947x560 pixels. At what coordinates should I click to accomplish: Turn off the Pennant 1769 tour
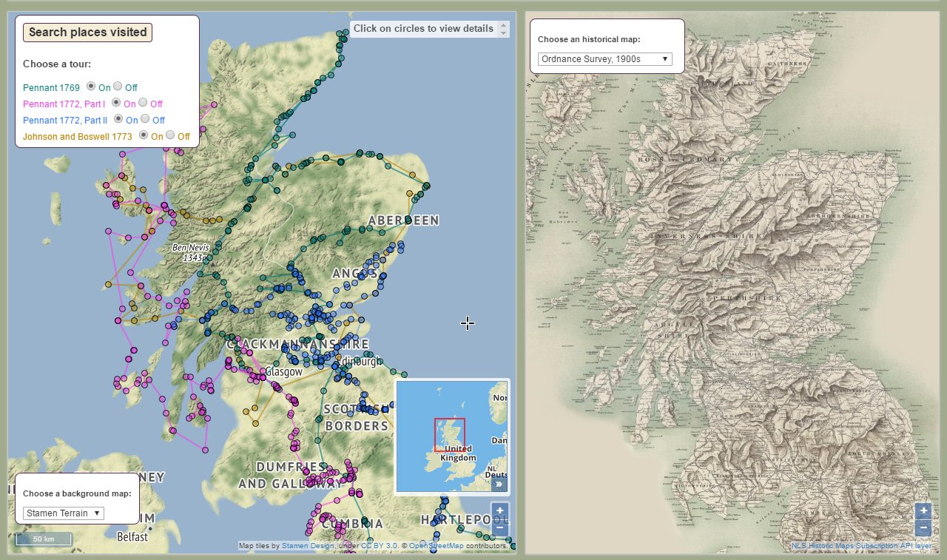tap(118, 87)
